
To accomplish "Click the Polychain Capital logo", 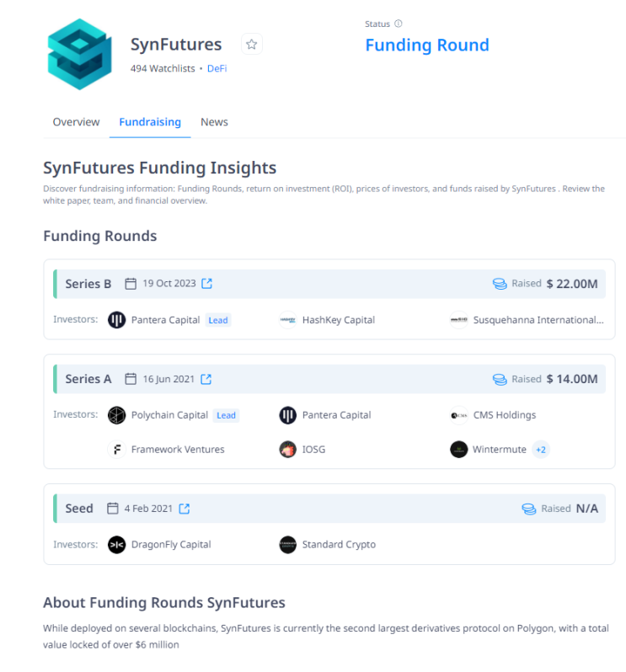I will (x=117, y=415).
